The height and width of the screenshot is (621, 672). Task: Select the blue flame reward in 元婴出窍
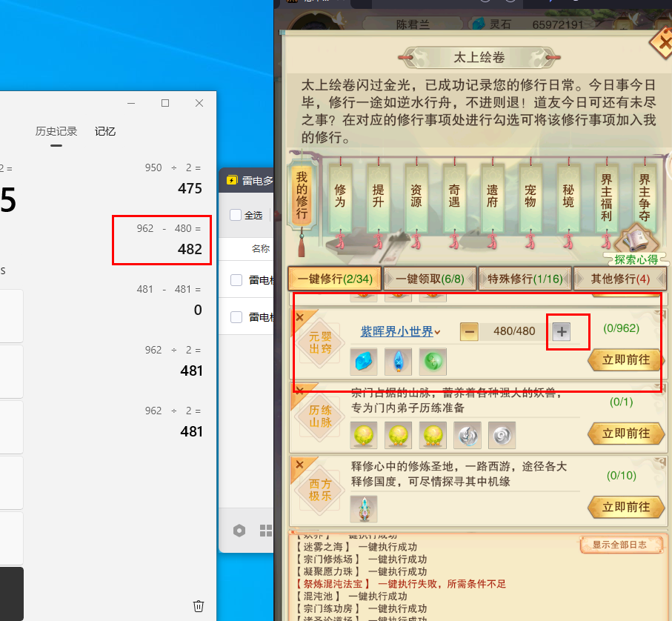398,362
